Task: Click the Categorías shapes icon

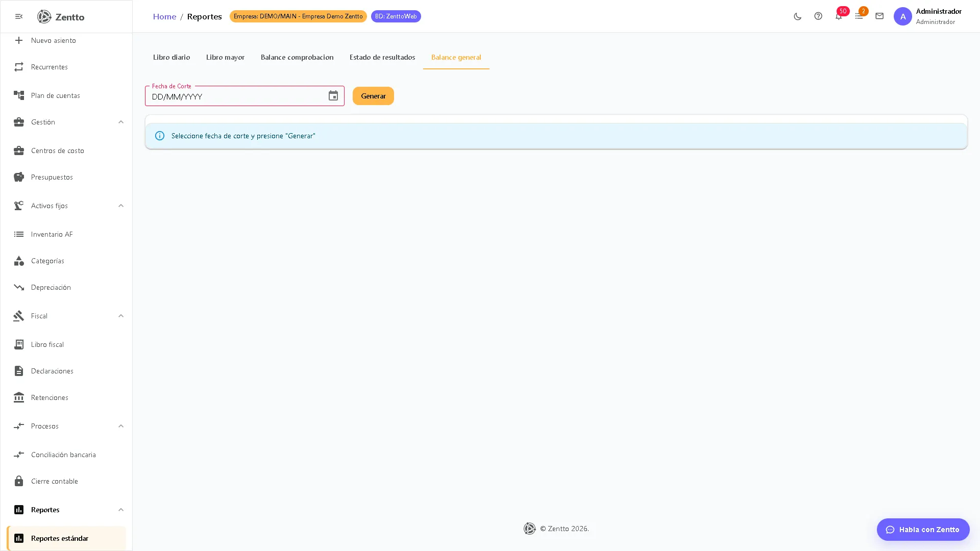Action: tap(19, 261)
